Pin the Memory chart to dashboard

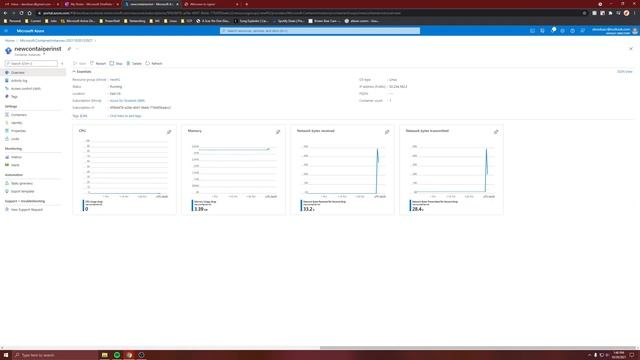click(x=278, y=132)
